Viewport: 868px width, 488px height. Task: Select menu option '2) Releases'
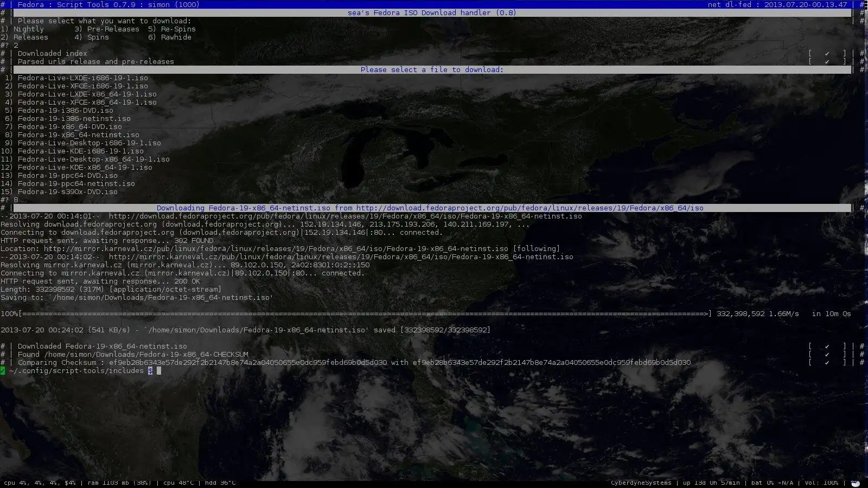coord(24,37)
